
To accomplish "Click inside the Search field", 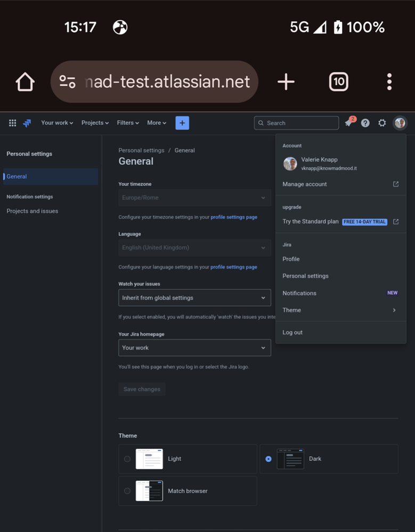I will 296,122.
